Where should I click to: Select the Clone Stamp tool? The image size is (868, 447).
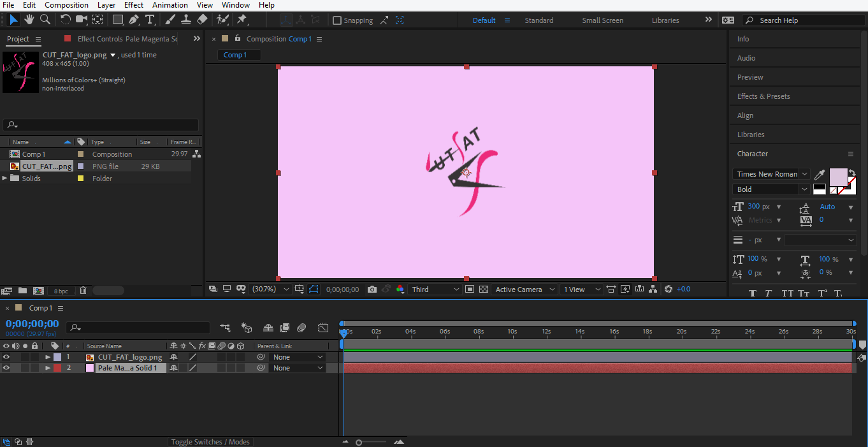(186, 20)
